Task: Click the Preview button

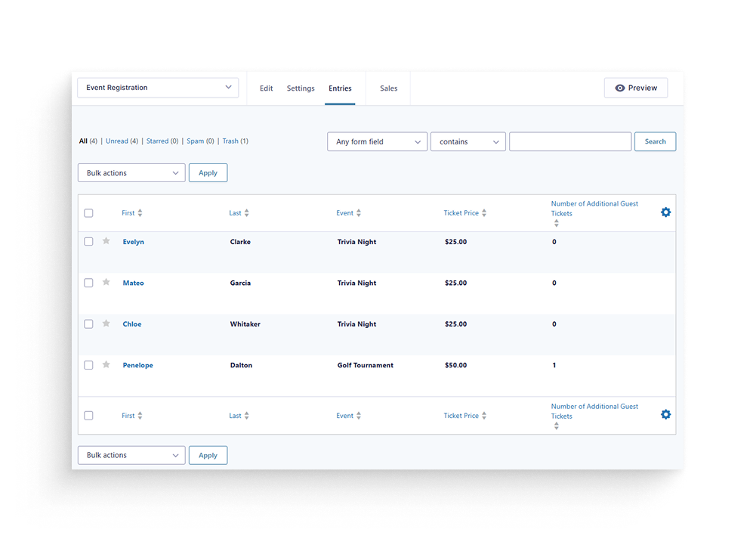Action: pyautogui.click(x=635, y=88)
